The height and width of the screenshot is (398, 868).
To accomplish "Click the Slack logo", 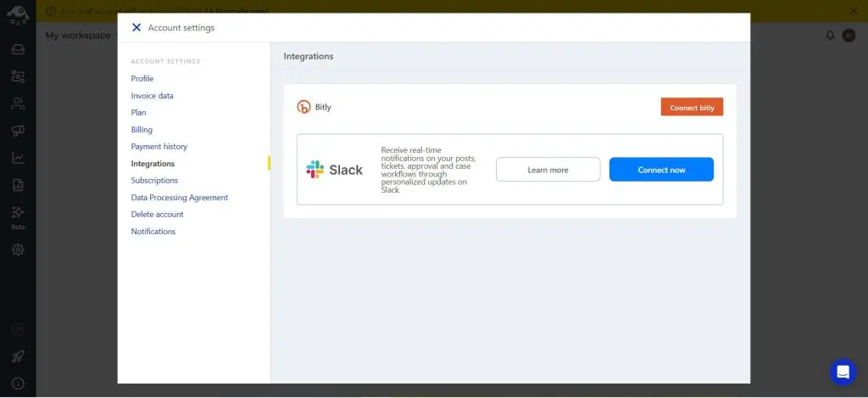I will (334, 170).
